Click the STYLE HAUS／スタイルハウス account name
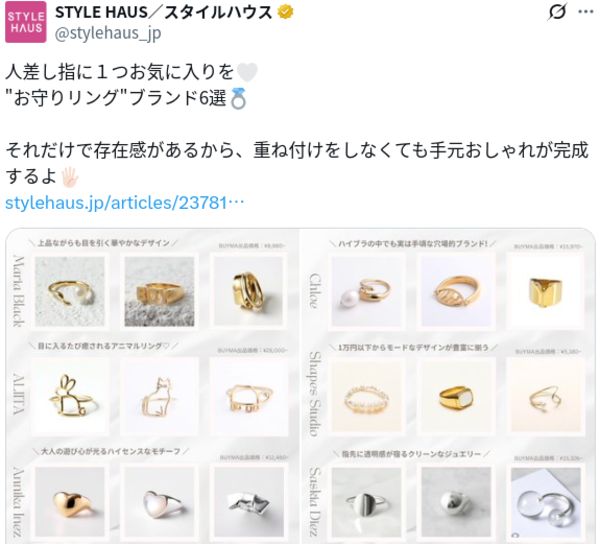The image size is (600, 544). (x=163, y=12)
